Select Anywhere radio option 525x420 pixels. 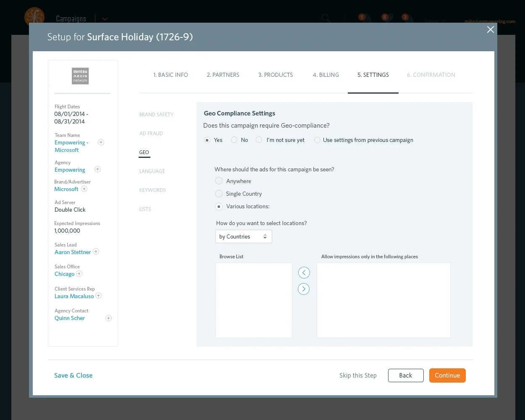click(219, 181)
